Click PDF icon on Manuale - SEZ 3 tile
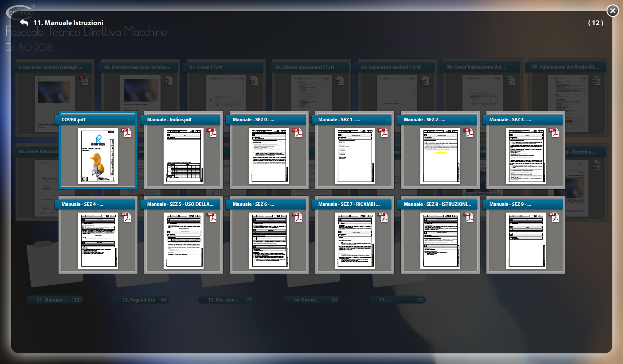 pyautogui.click(x=555, y=133)
